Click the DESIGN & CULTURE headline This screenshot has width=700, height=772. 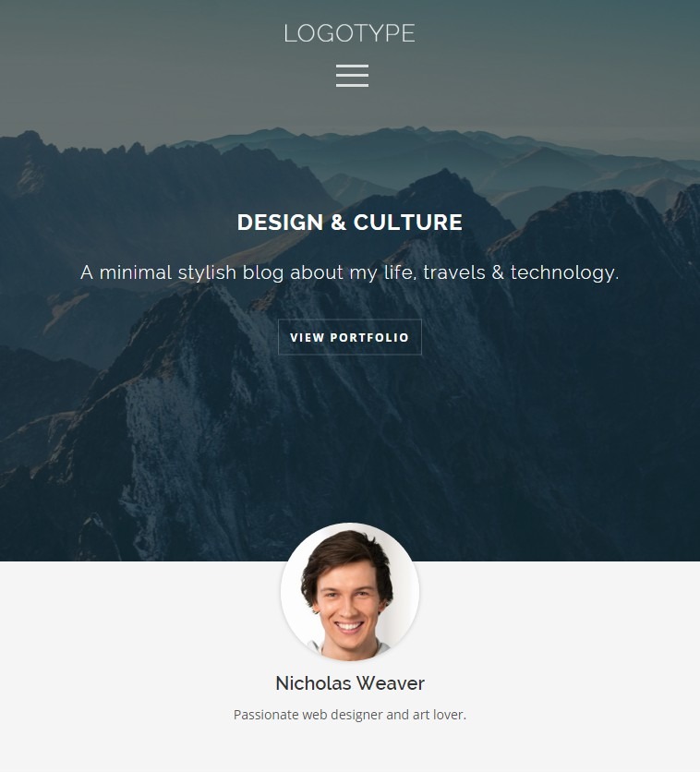pos(349,223)
